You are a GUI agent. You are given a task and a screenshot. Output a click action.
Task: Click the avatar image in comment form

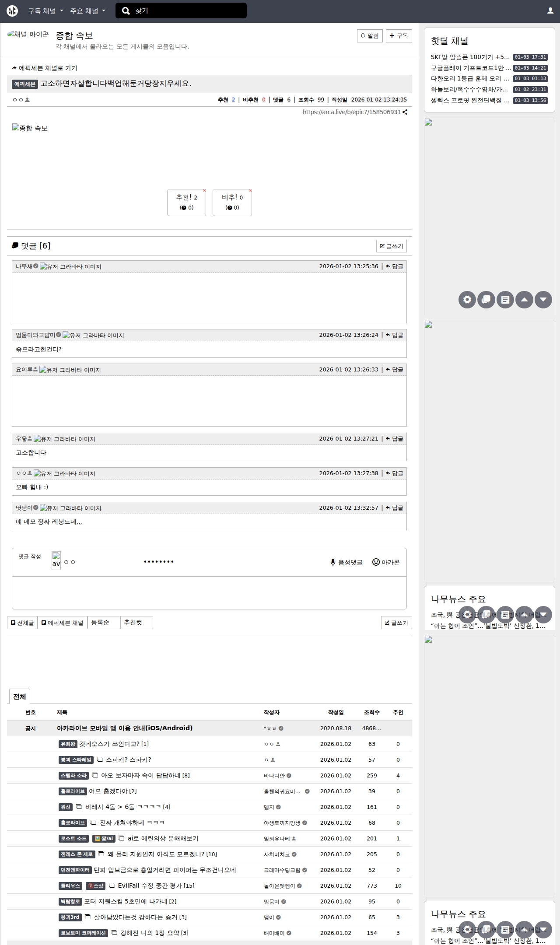56,560
